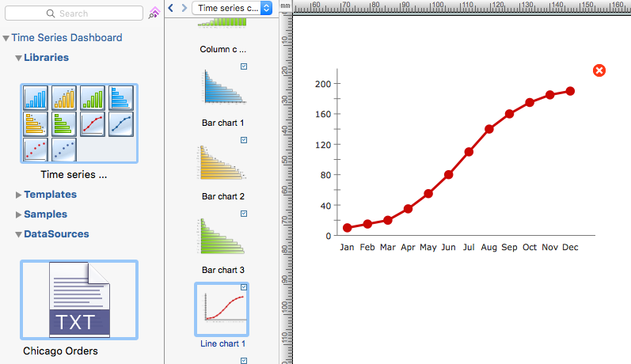
Task: Click the Libraries heading
Action: (46, 58)
